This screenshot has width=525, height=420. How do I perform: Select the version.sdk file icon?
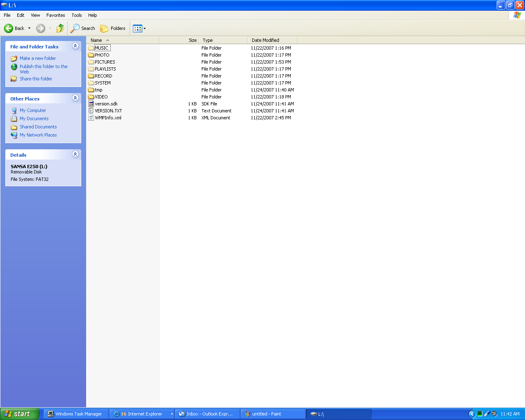click(91, 104)
